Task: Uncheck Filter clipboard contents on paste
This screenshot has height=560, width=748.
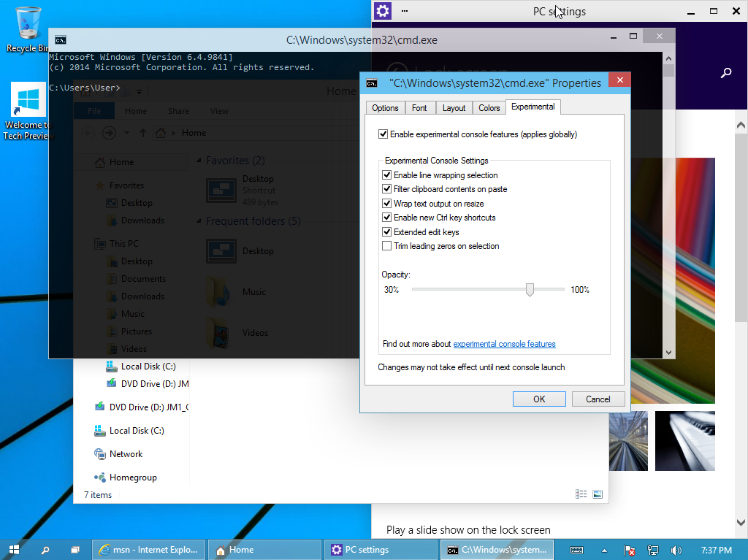Action: pos(387,189)
